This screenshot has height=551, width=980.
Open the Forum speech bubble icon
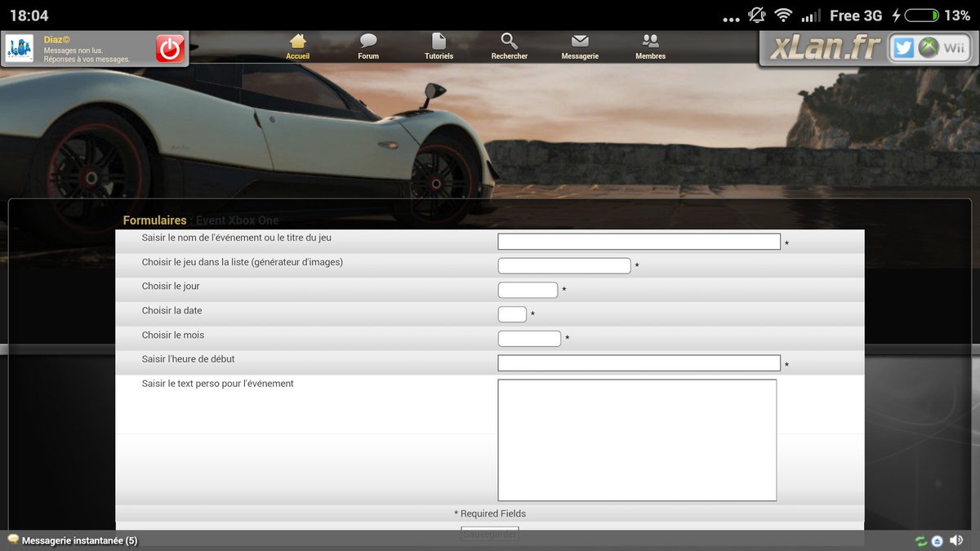pyautogui.click(x=368, y=41)
